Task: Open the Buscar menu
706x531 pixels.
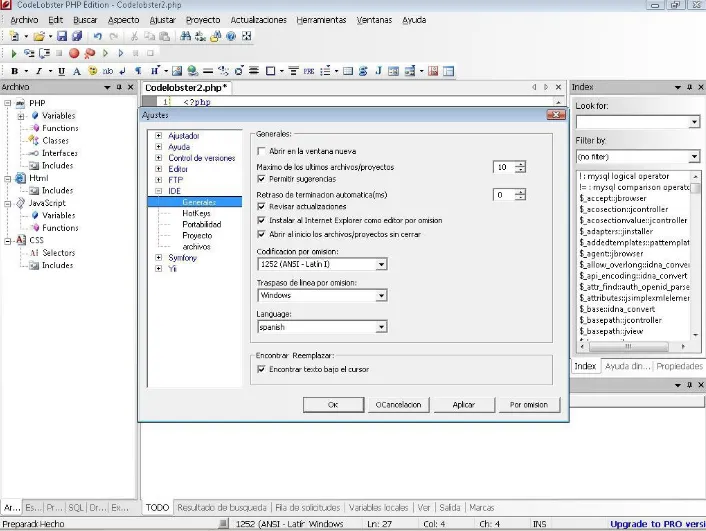Action: [x=85, y=20]
